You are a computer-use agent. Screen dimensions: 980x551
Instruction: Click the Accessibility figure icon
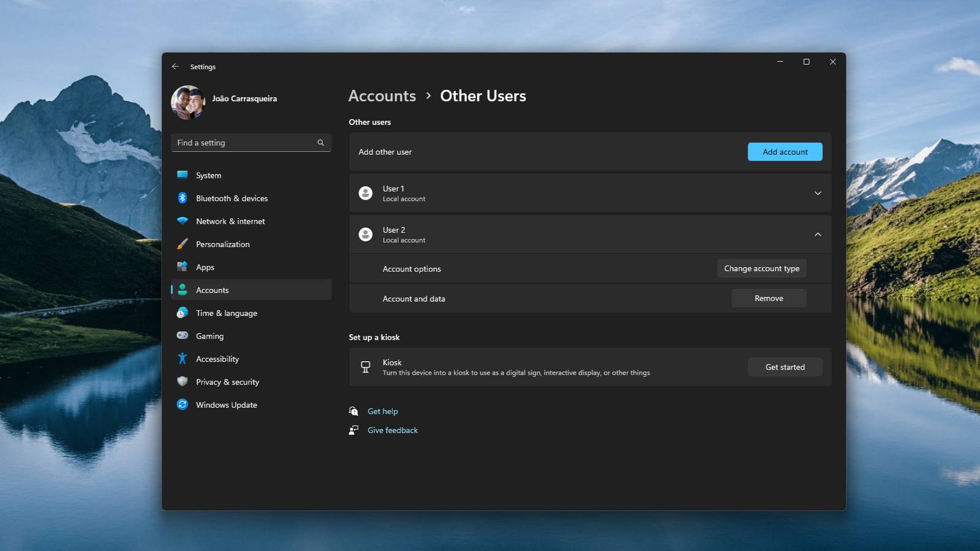(183, 359)
